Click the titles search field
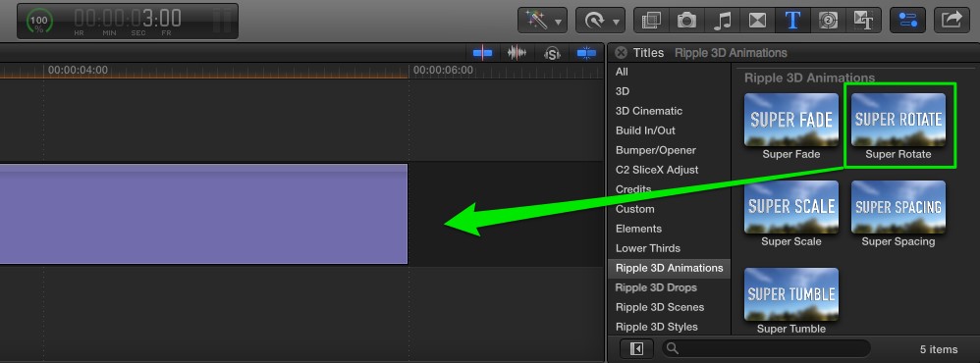This screenshot has height=363, width=980. coord(766,348)
